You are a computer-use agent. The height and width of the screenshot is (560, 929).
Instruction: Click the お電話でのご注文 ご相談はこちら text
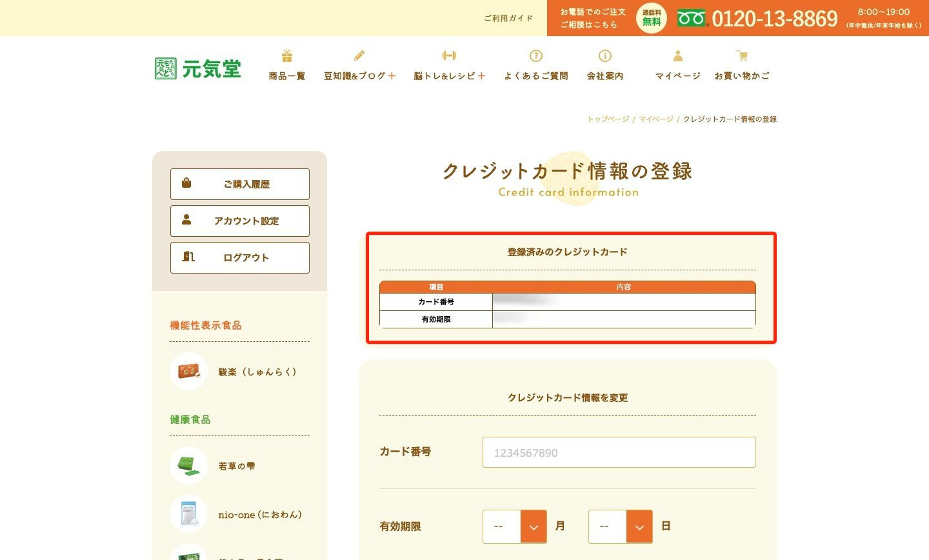tap(593, 18)
